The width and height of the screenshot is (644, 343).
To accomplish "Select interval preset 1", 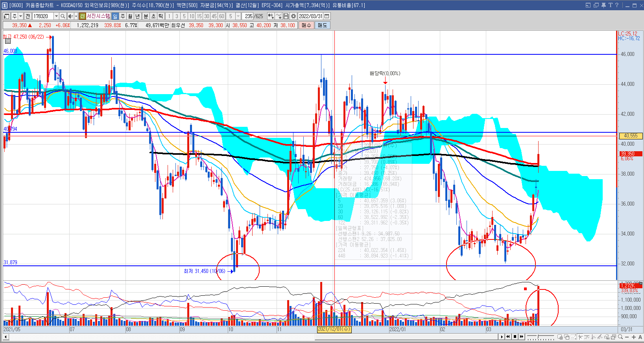I will pyautogui.click(x=169, y=16).
